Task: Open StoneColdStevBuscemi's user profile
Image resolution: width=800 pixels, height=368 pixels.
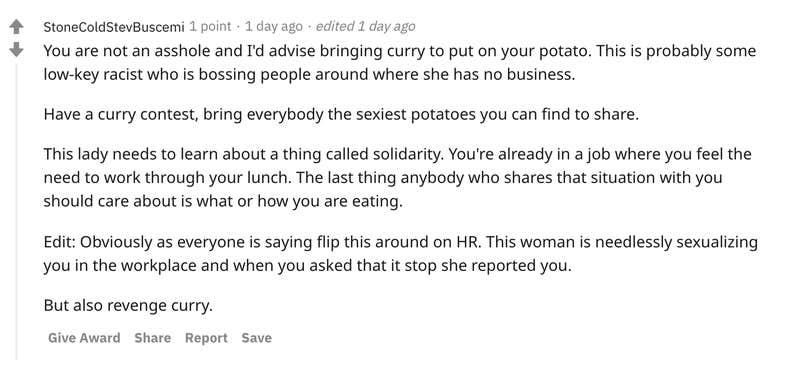Action: 114,27
